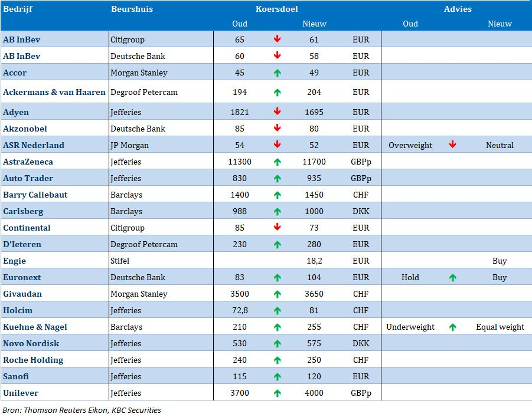
Task: Click the Kuehne & Nagel company name
Action: tap(35, 327)
